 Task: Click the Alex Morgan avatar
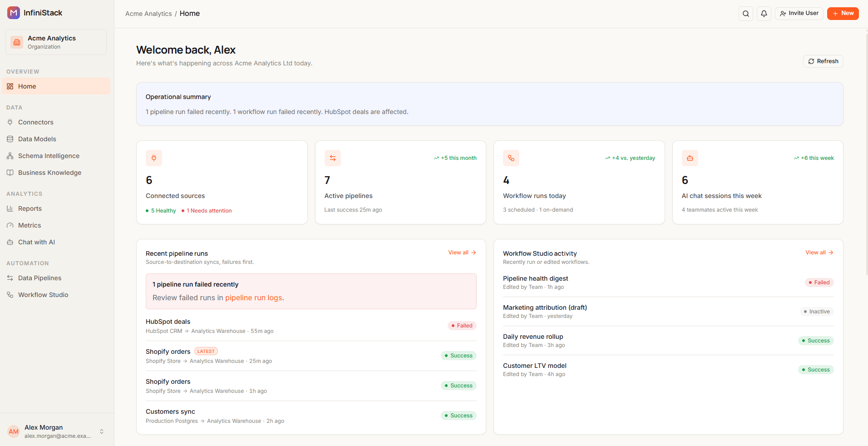click(14, 431)
